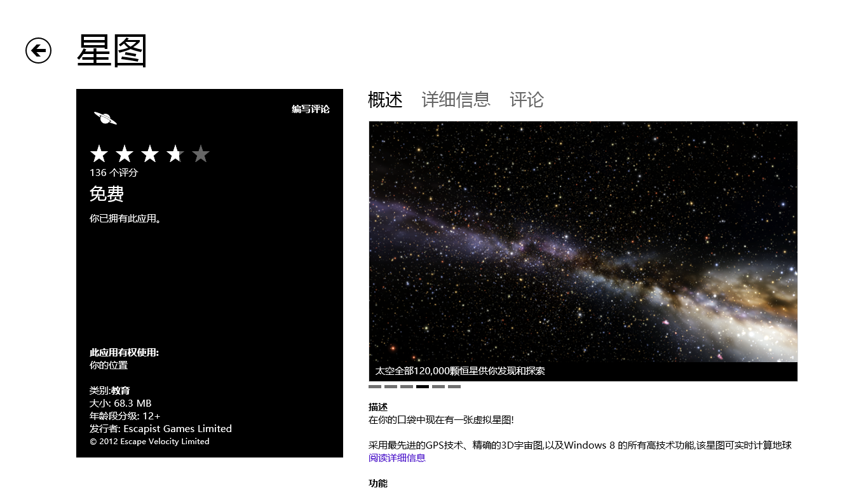
Task: Click the active black fourth page indicator
Action: 423,386
